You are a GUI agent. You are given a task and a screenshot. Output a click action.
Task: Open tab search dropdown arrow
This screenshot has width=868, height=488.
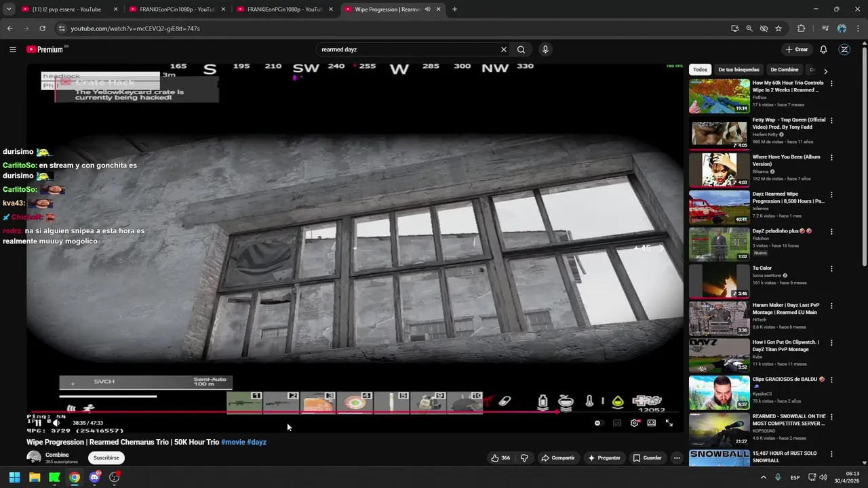pyautogui.click(x=9, y=9)
